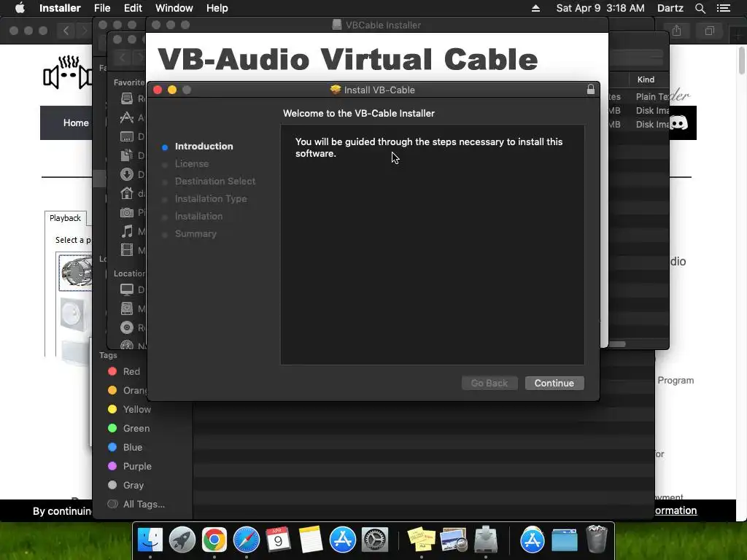Image resolution: width=747 pixels, height=560 pixels.
Task: Open the Trash from the Dock
Action: pos(596,539)
